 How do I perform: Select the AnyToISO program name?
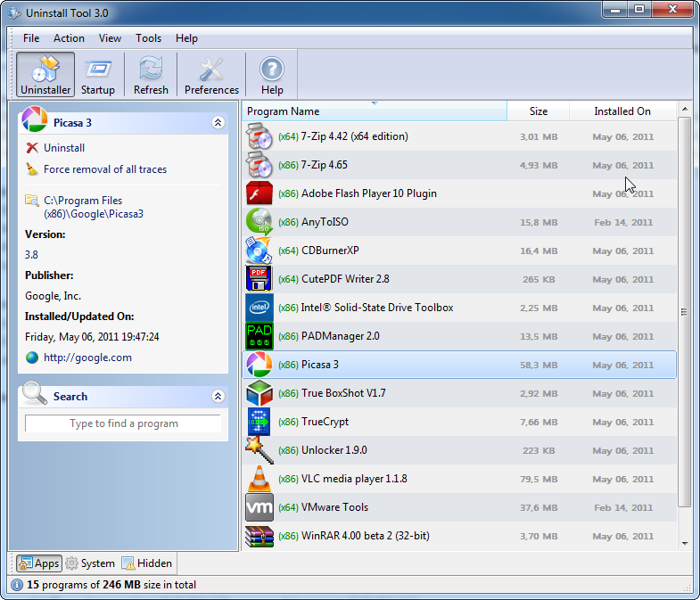coord(325,222)
